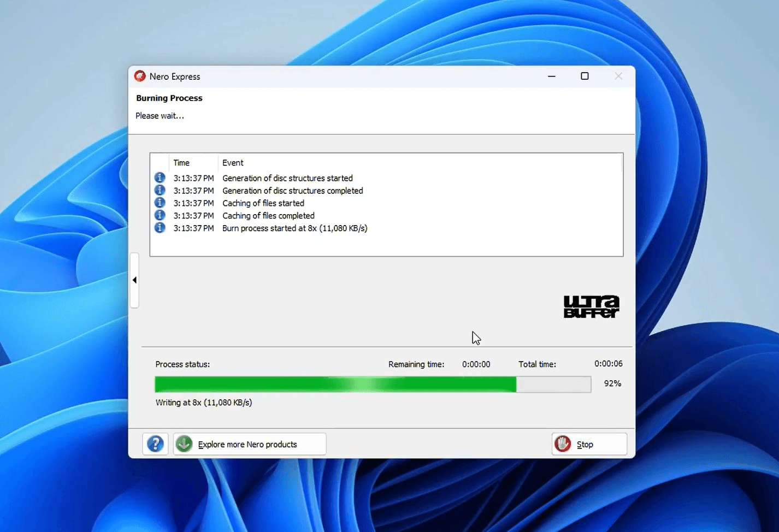Click the 'Burning Process' heading
Viewport: 779px width, 532px height.
click(169, 98)
